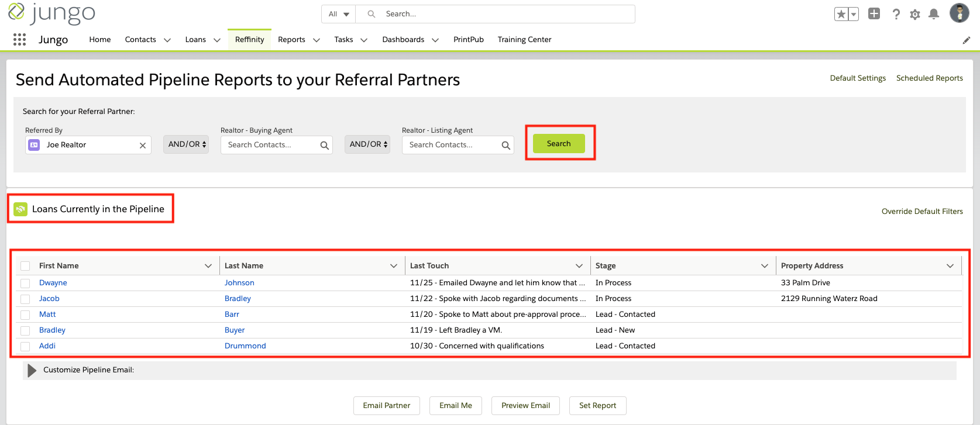Image resolution: width=980 pixels, height=425 pixels.
Task: Open the Scheduled Reports link
Action: (929, 78)
